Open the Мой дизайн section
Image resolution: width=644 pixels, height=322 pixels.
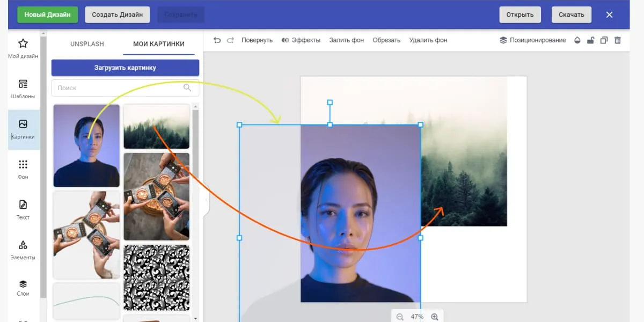pos(23,48)
